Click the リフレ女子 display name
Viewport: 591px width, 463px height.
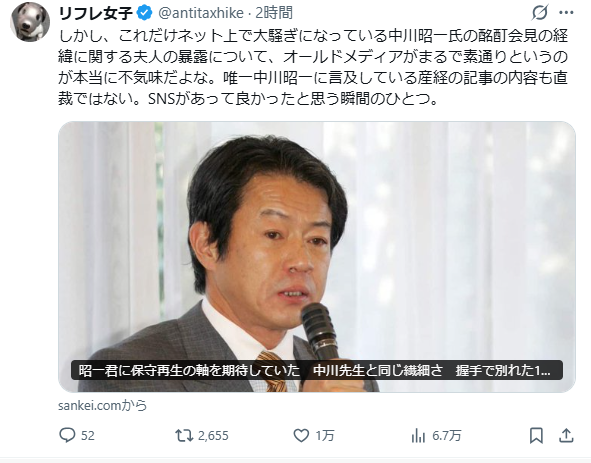click(x=96, y=13)
